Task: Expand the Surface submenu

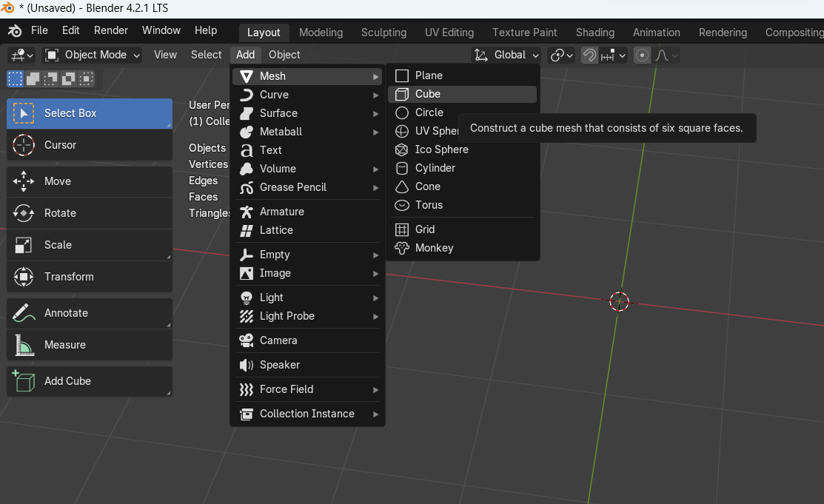Action: 307,113
